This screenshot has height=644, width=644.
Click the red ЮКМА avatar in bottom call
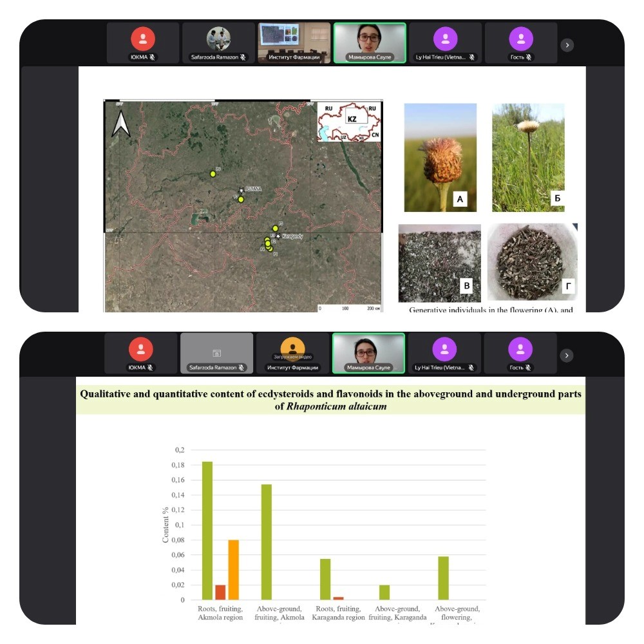click(141, 348)
